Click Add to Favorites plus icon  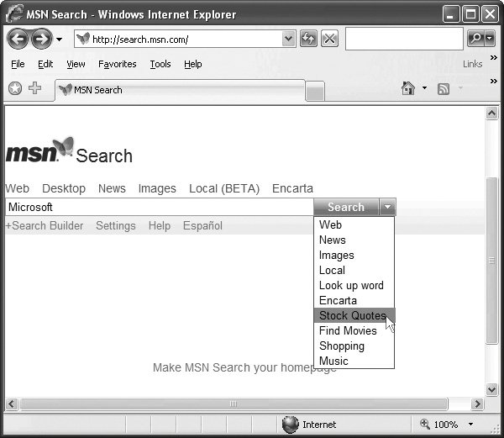[x=34, y=87]
